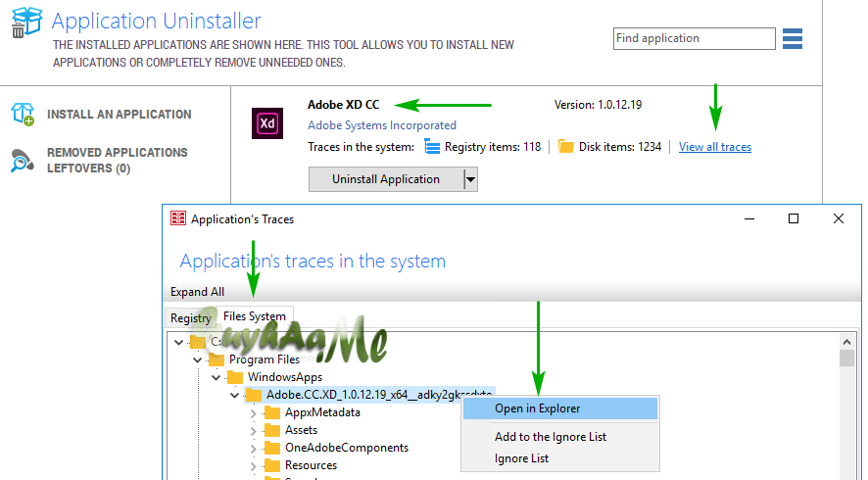Collapse the WindowsApps node
The width and height of the screenshot is (868, 480).
tap(217, 377)
